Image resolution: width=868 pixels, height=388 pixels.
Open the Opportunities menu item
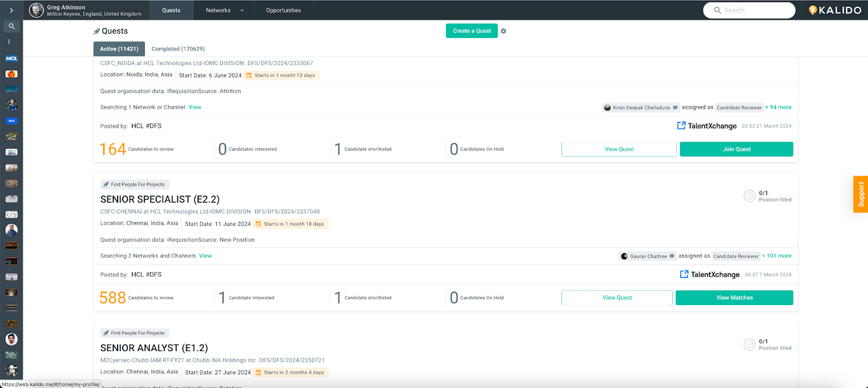pos(283,10)
